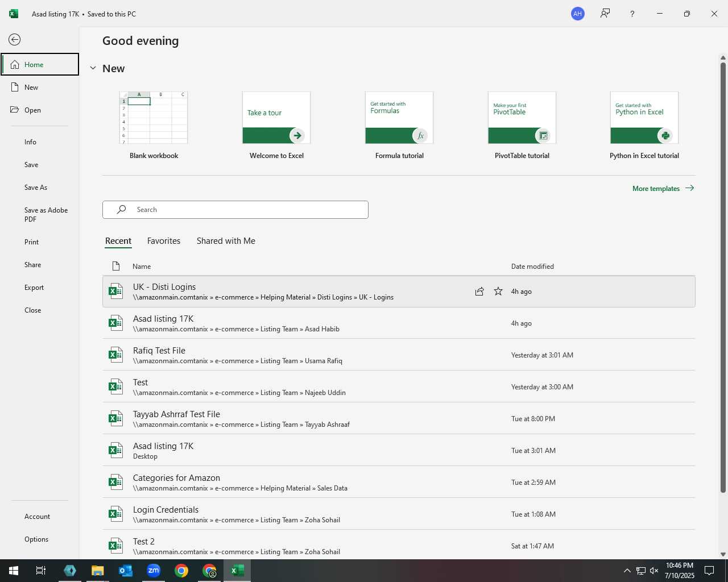This screenshot has height=582, width=728.
Task: Switch to the Recent tab
Action: (x=118, y=241)
